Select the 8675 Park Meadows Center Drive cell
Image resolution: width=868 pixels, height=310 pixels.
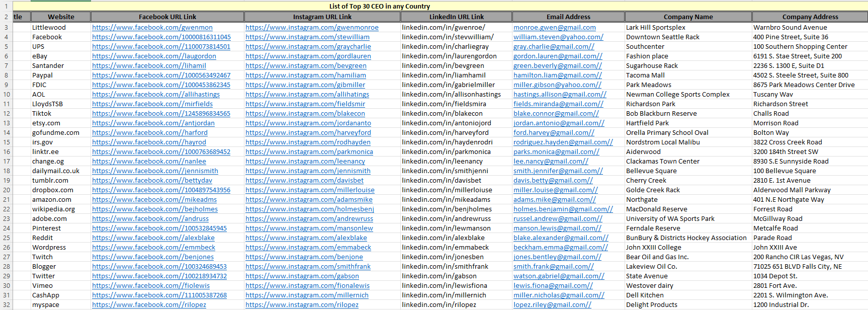(810, 85)
